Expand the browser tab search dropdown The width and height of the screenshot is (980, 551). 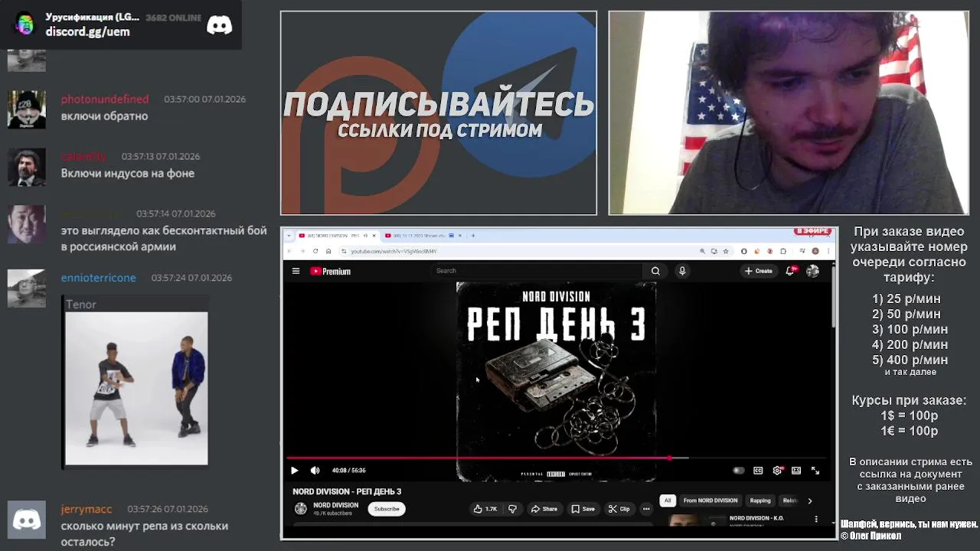coord(289,236)
